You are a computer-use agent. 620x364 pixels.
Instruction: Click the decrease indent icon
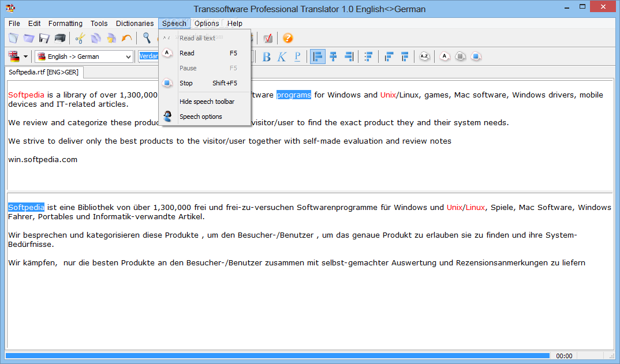click(x=389, y=57)
